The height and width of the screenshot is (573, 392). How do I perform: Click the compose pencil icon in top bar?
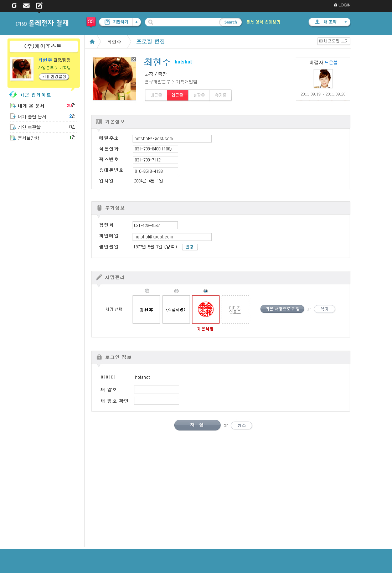click(39, 5)
